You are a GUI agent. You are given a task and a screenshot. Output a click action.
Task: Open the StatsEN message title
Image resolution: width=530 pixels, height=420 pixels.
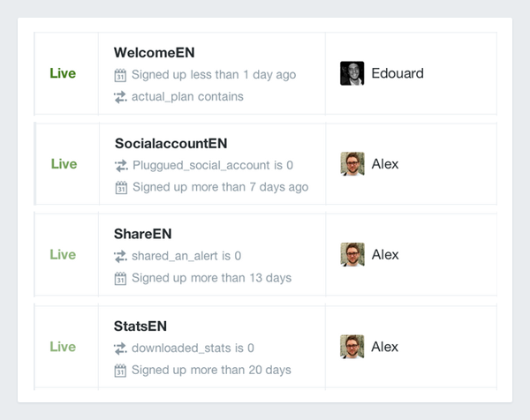140,326
